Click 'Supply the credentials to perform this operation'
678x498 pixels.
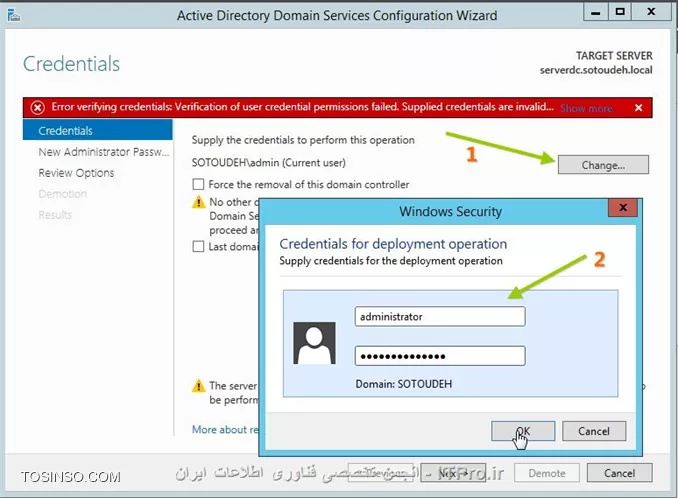(x=303, y=140)
